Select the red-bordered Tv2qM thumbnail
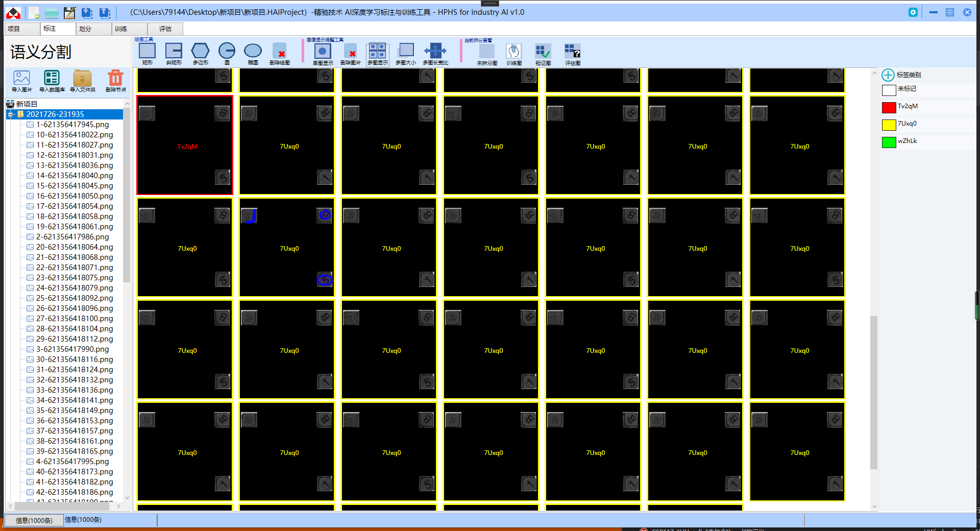 pos(185,145)
